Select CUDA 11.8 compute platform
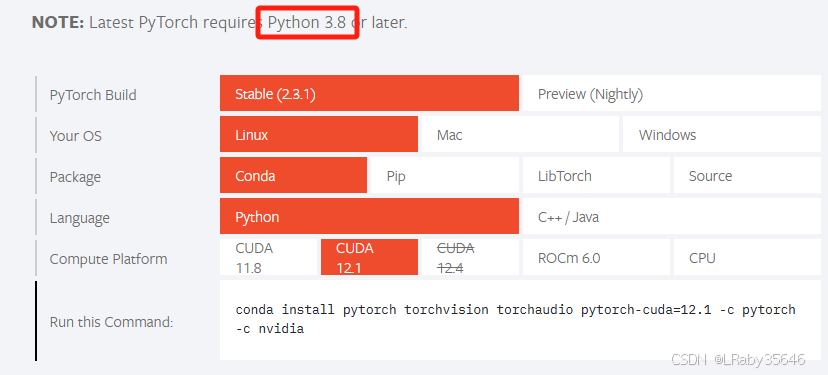Screen dimensions: 828x375 tap(268, 257)
